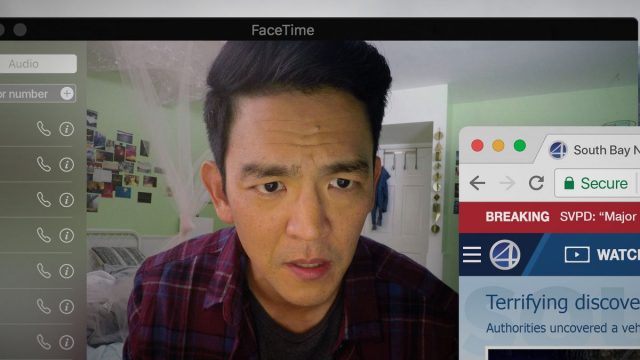Reload the South Bay news page
Viewport: 640px width, 360px height.
click(536, 183)
